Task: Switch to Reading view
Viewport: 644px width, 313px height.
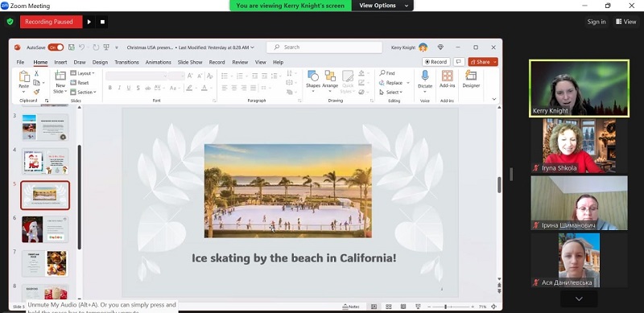Action: 403,307
